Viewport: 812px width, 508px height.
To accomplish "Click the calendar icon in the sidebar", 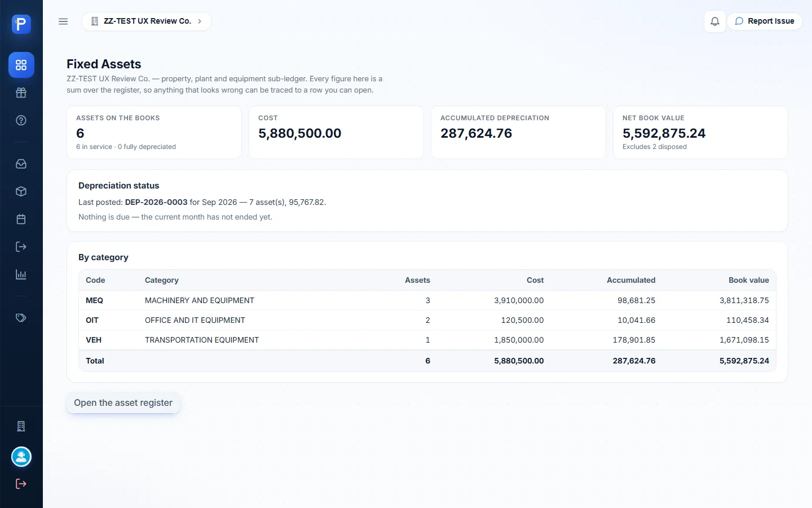I will click(21, 219).
